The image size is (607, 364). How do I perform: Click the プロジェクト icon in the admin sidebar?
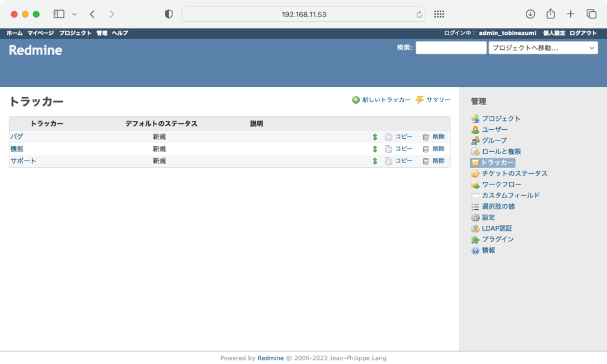(x=475, y=119)
